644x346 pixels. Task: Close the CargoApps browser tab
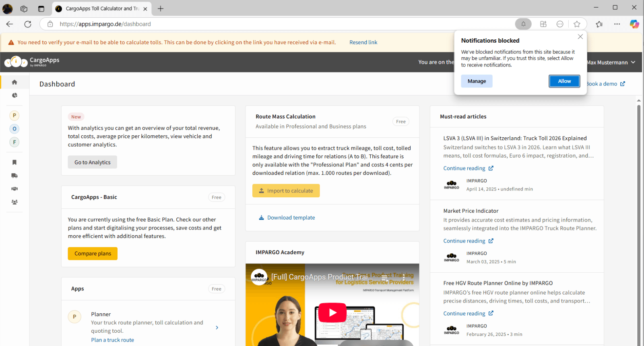pyautogui.click(x=145, y=8)
